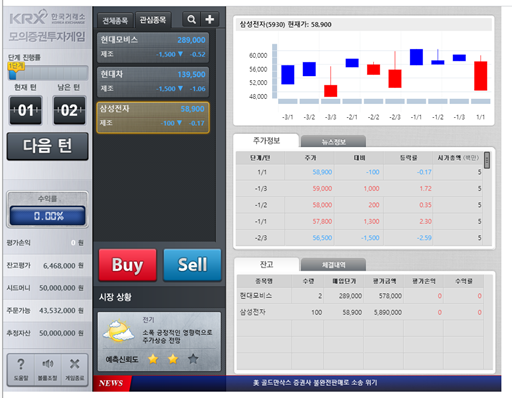Click the gray third reliability star
Viewport: 512px width, 402px height.
point(193,359)
